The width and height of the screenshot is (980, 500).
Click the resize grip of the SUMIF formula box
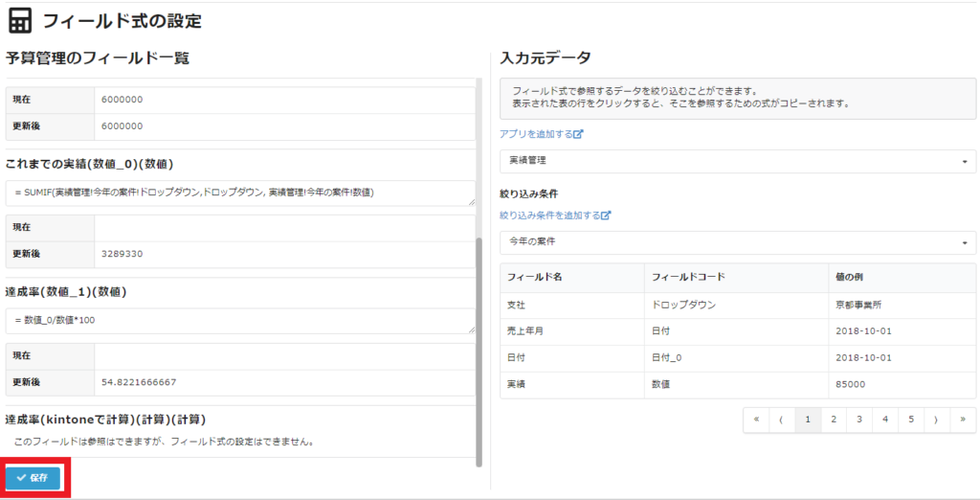[471, 202]
